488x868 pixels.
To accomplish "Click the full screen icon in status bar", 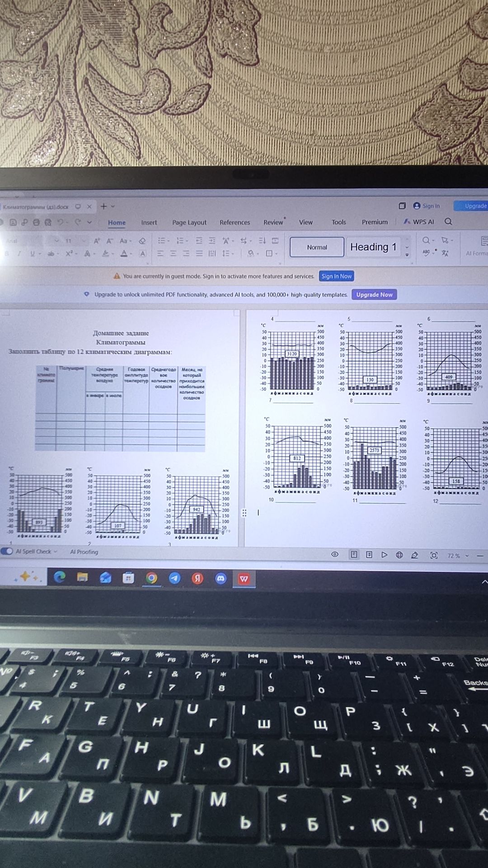I will click(434, 555).
